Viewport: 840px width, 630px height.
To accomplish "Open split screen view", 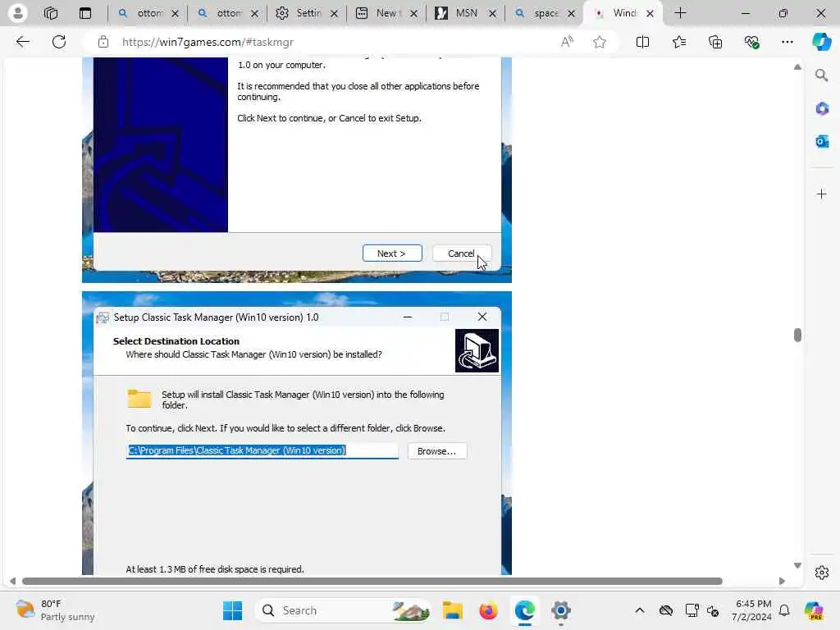I will pyautogui.click(x=642, y=42).
